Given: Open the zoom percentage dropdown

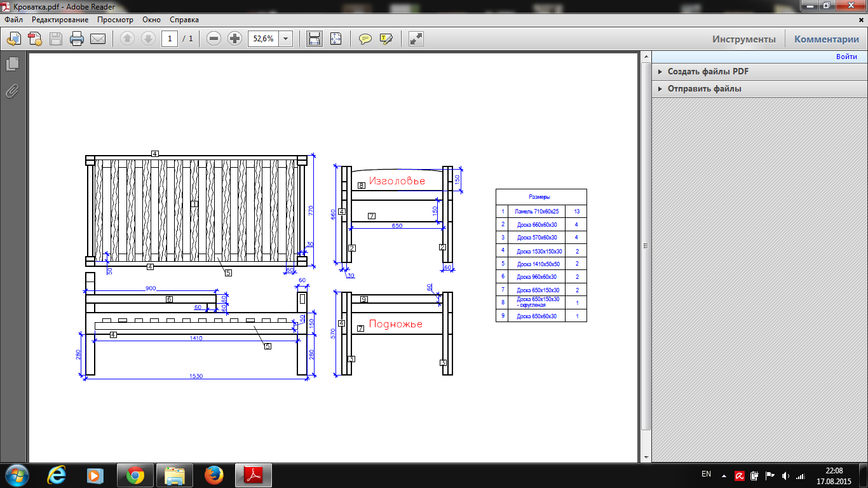Looking at the screenshot, I should pyautogui.click(x=285, y=39).
